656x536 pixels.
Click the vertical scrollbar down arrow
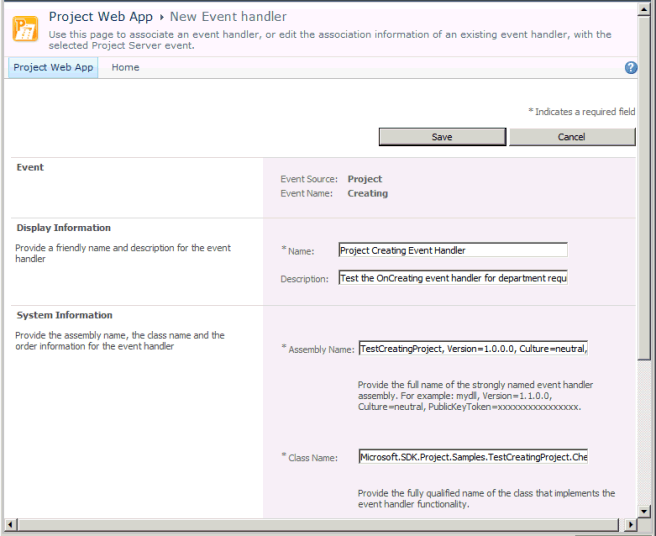tap(644, 511)
